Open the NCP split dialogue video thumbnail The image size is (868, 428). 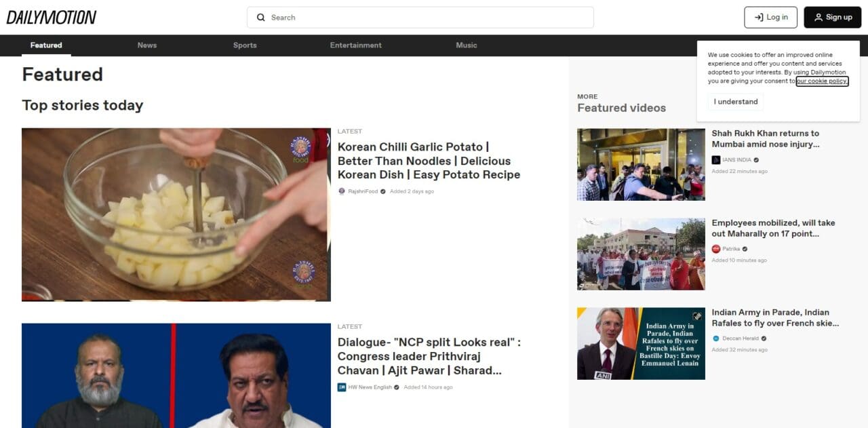point(176,376)
